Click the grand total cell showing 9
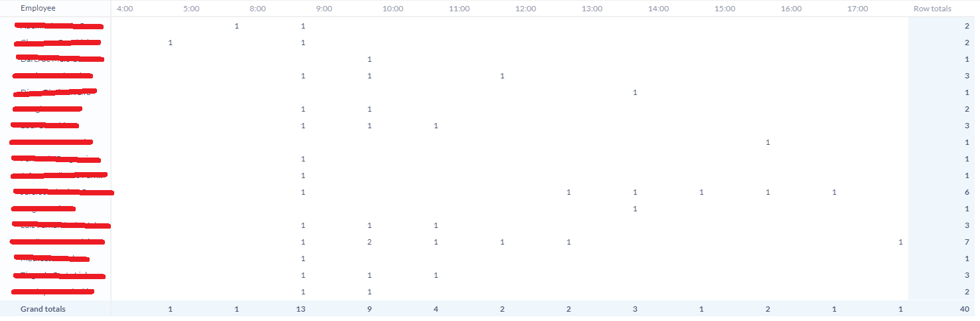This screenshot has height=321, width=980. coord(369,309)
